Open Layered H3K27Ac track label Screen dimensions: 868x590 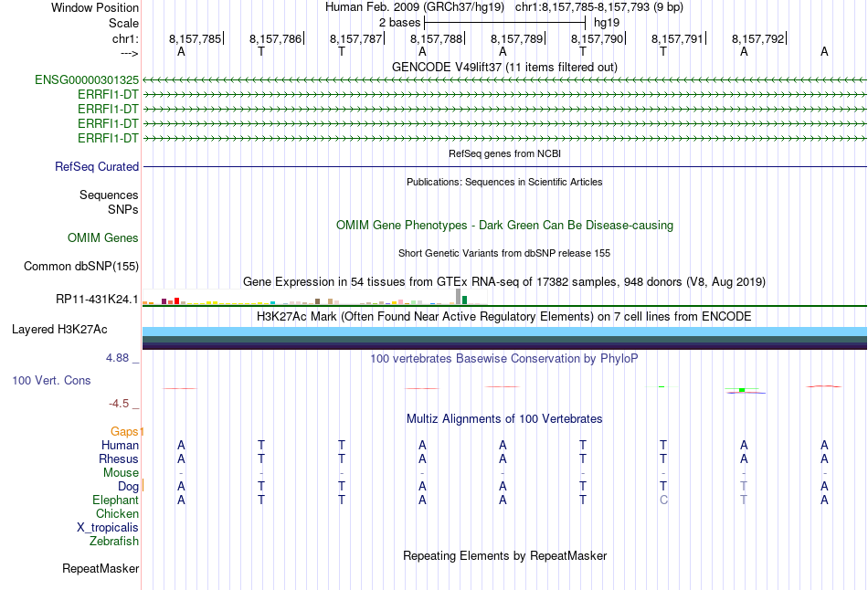[x=59, y=330]
